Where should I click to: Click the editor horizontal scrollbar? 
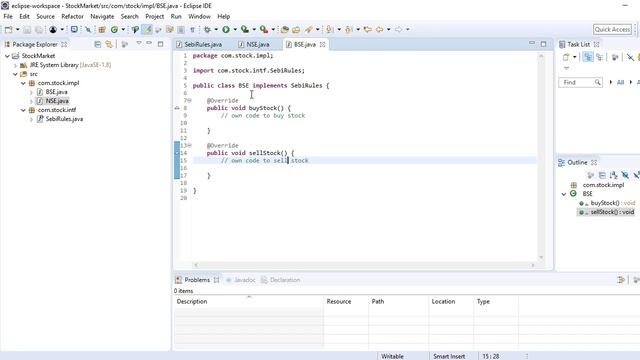(x=363, y=265)
